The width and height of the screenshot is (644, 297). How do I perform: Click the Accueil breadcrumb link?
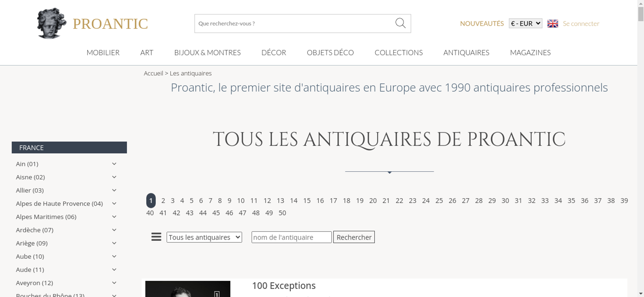pyautogui.click(x=153, y=73)
